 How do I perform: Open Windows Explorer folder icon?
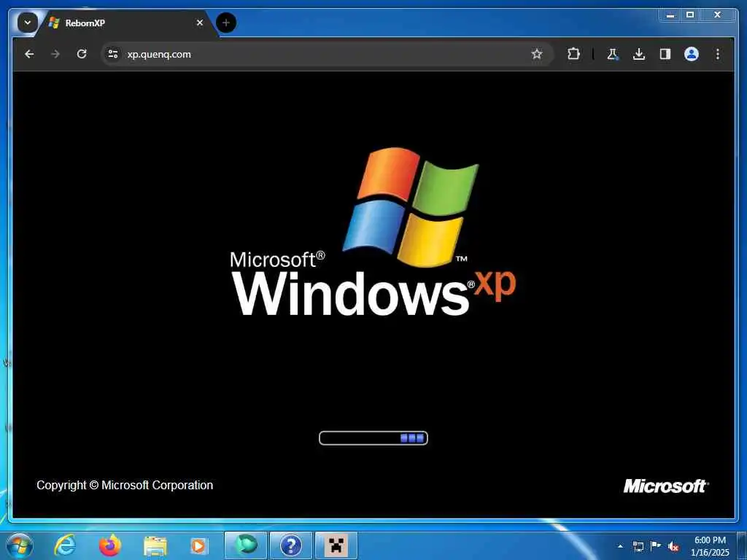click(155, 546)
